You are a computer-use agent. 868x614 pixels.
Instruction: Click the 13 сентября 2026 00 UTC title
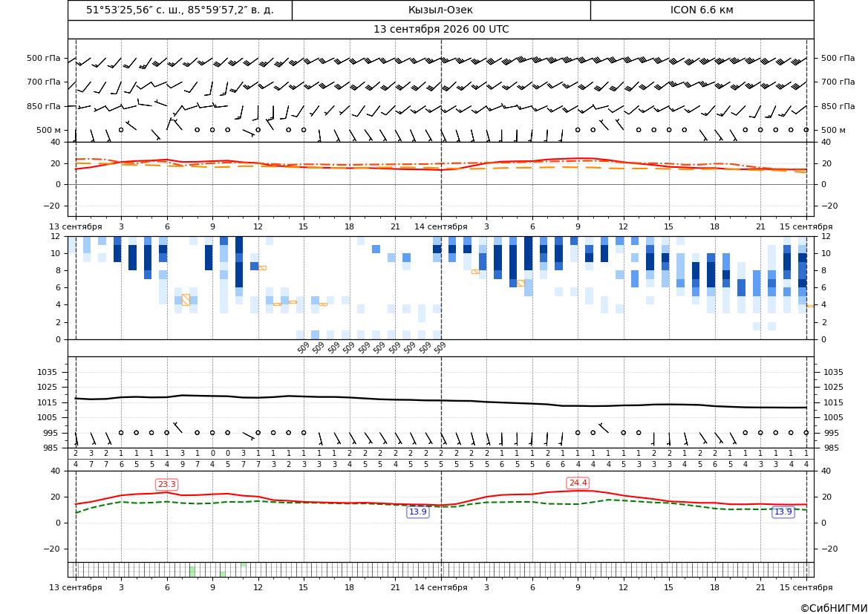pos(440,30)
